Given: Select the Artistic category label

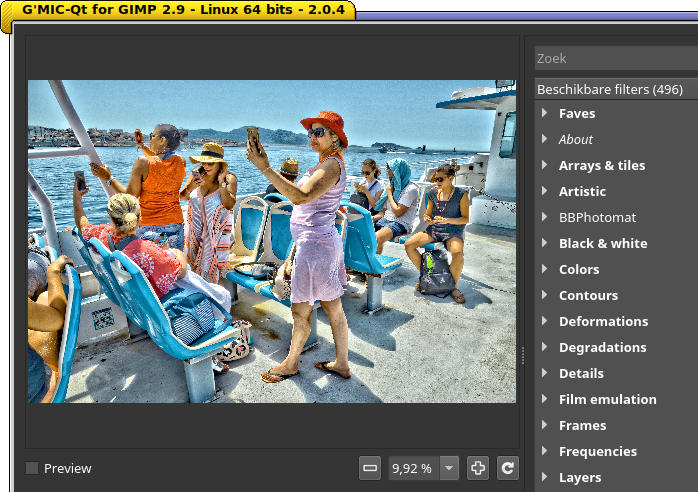Looking at the screenshot, I should pyautogui.click(x=582, y=191).
